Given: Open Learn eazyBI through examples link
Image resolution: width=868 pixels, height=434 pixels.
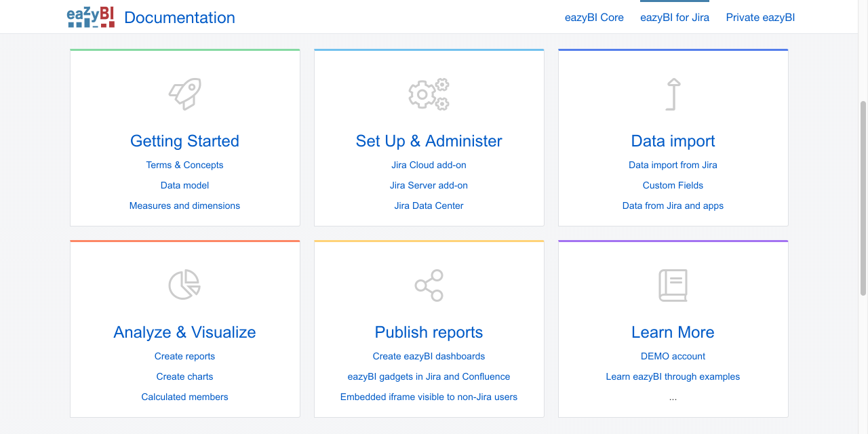Looking at the screenshot, I should [x=673, y=376].
